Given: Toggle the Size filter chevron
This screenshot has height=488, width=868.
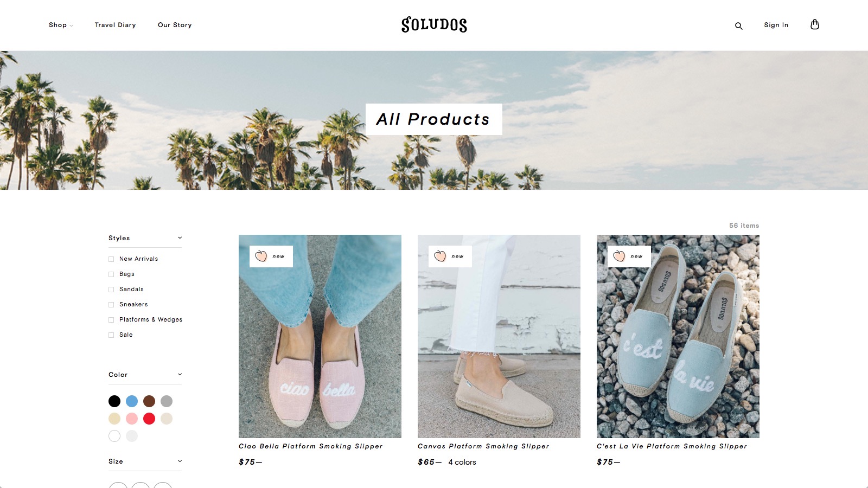Looking at the screenshot, I should [x=180, y=461].
